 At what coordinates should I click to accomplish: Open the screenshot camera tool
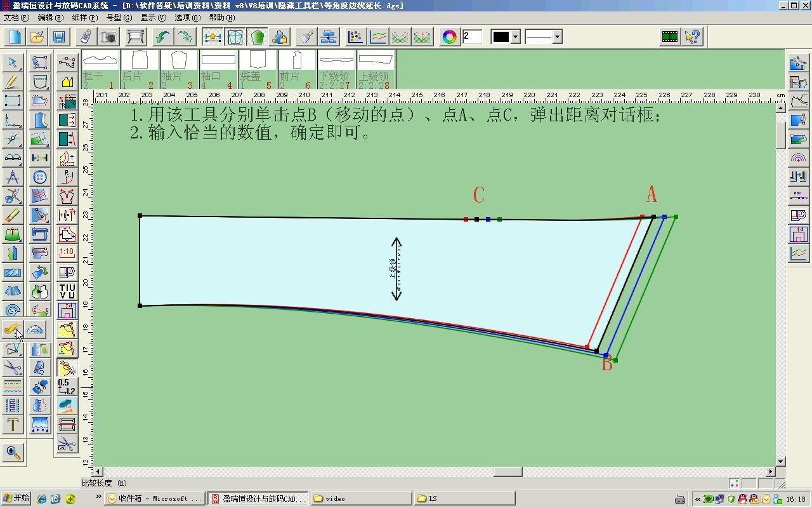point(108,37)
